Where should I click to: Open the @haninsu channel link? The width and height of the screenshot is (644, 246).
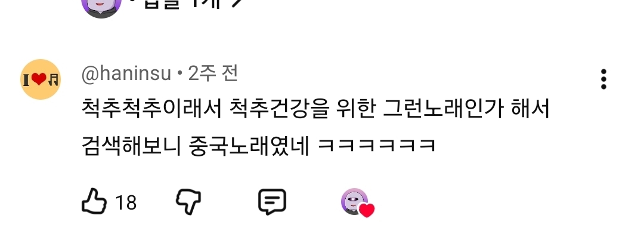click(126, 74)
